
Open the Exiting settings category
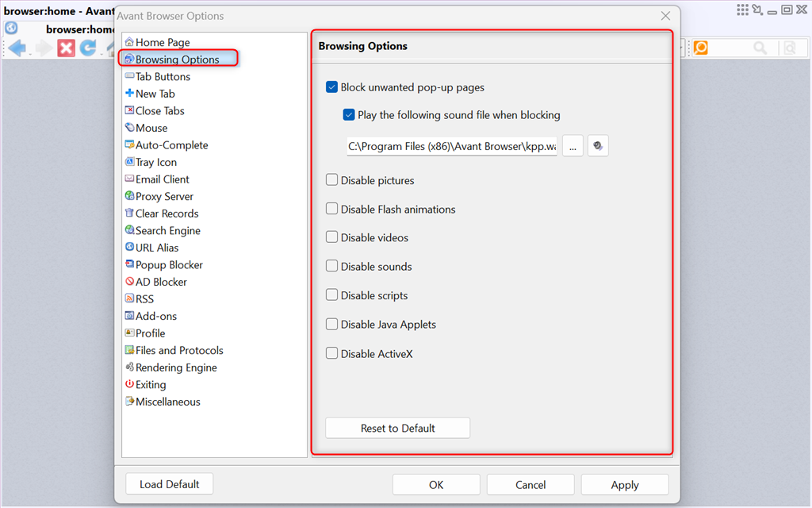146,385
